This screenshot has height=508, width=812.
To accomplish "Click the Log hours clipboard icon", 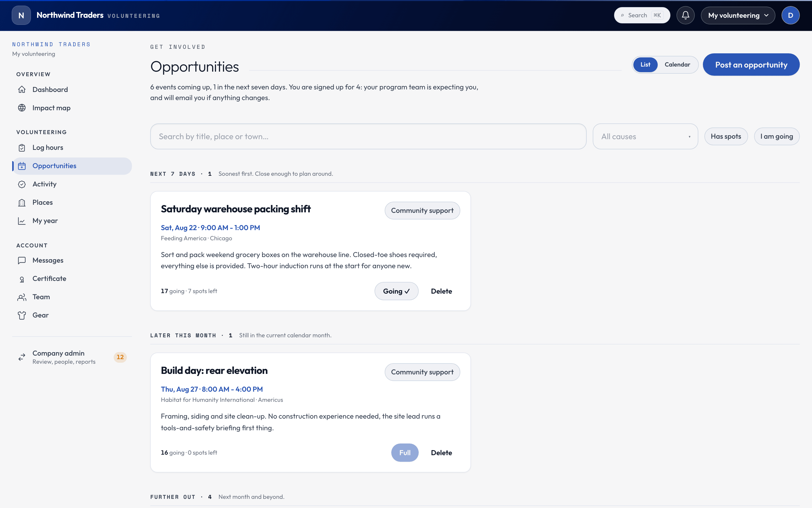I will (x=22, y=148).
